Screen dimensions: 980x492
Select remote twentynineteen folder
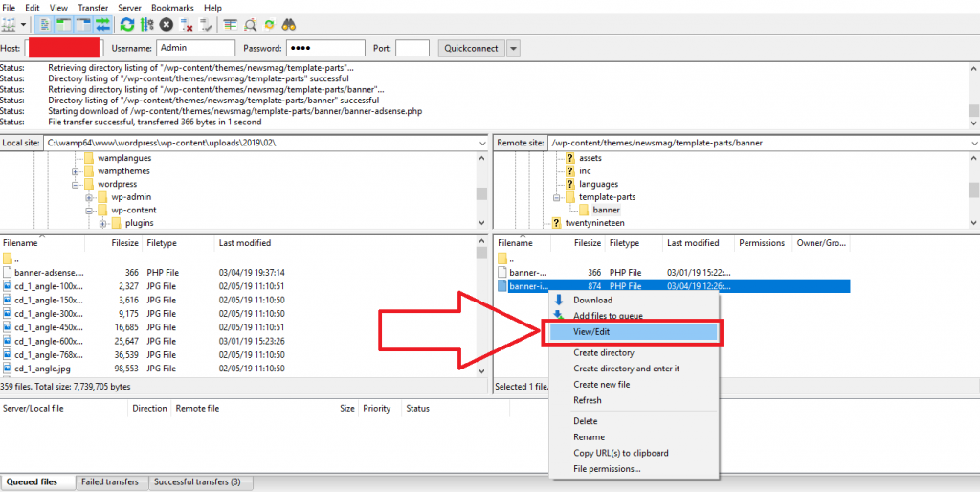[x=595, y=223]
